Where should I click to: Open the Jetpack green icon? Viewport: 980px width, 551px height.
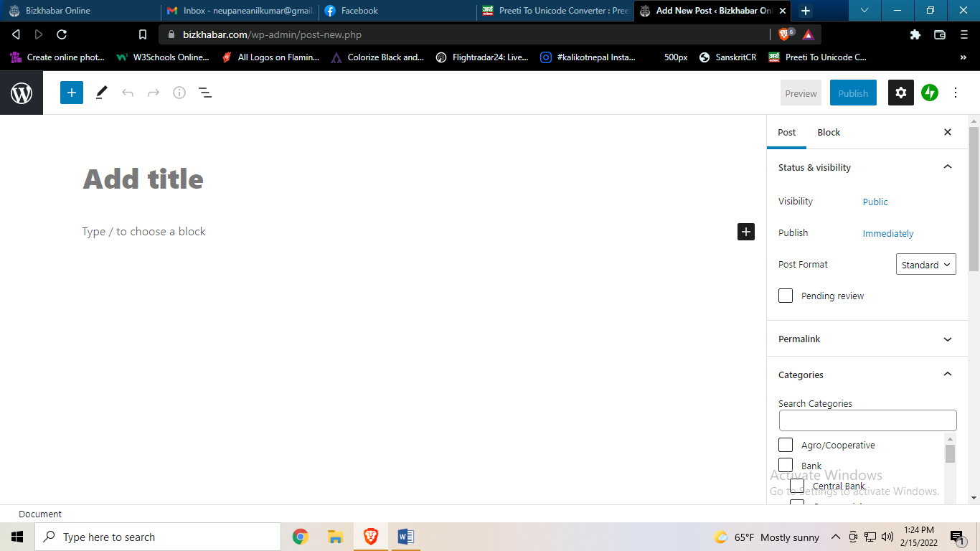point(930,93)
